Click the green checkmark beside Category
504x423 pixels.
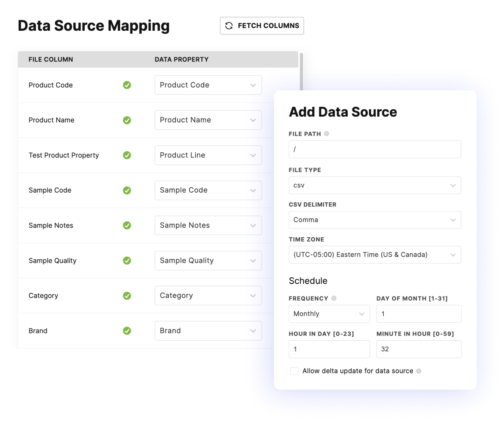click(127, 295)
